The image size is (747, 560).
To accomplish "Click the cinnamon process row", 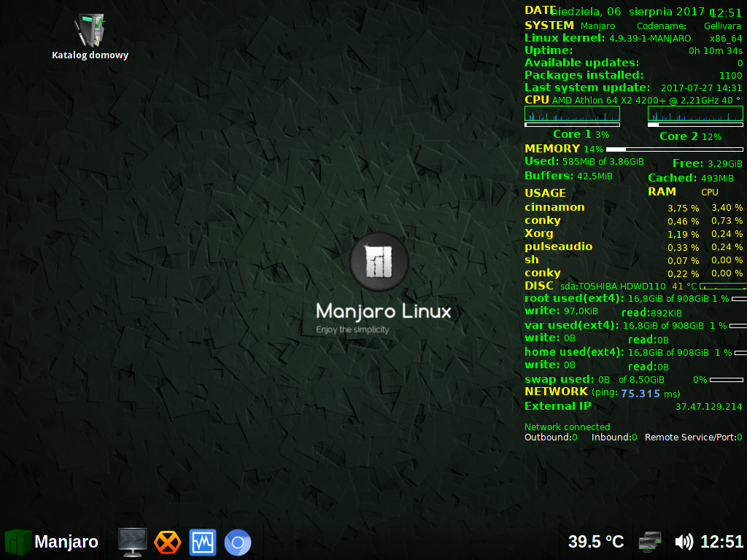I will pos(634,208).
